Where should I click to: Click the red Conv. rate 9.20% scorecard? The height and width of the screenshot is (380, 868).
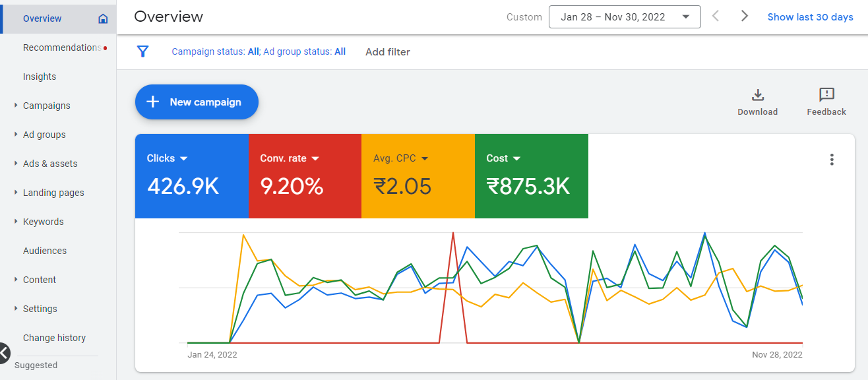(x=305, y=176)
